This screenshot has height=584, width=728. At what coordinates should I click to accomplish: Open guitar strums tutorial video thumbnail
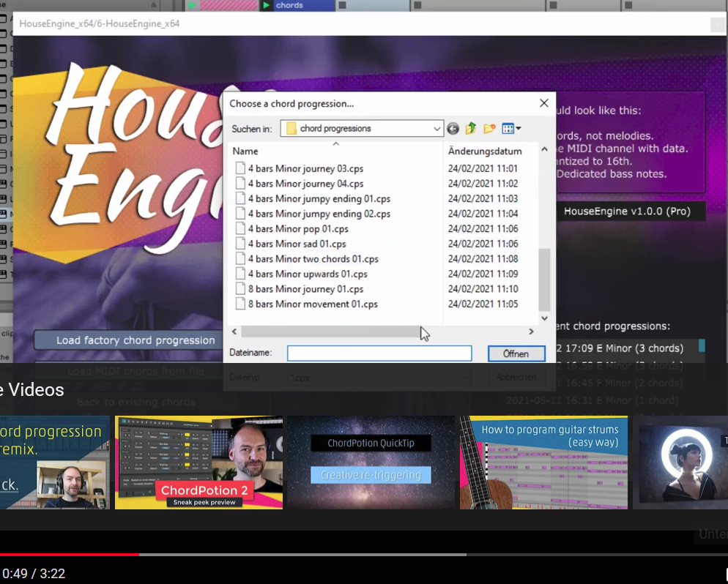coord(543,463)
